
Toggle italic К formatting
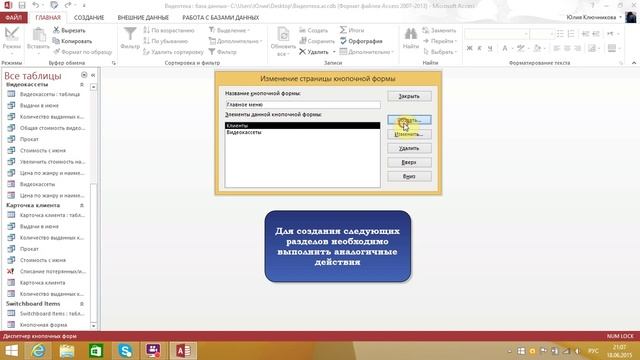480,48
